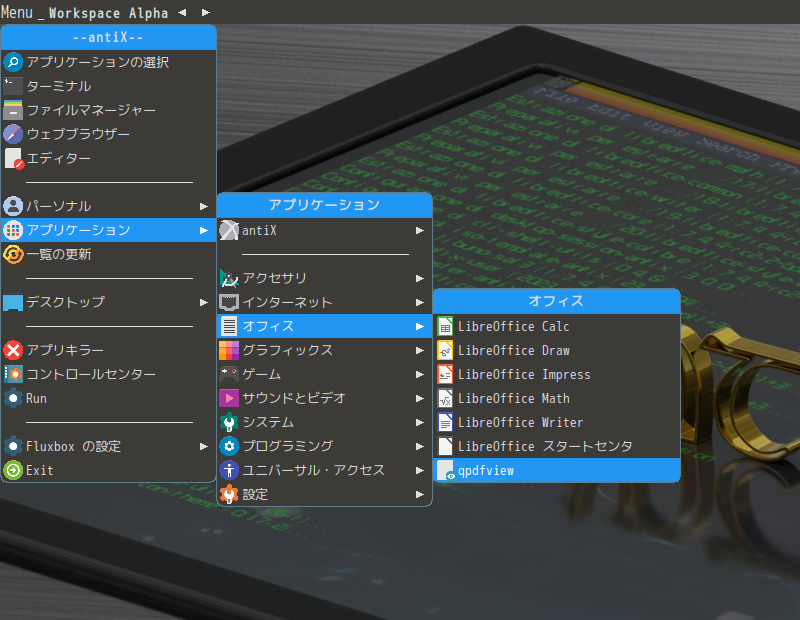Click the Exit entry text
Viewport: 800px width, 620px height.
(x=40, y=470)
